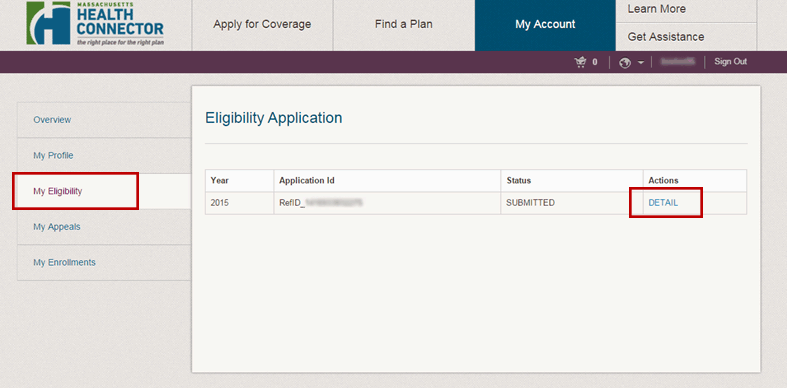Image resolution: width=787 pixels, height=388 pixels.
Task: Expand the language dropdown arrow
Action: click(x=640, y=63)
